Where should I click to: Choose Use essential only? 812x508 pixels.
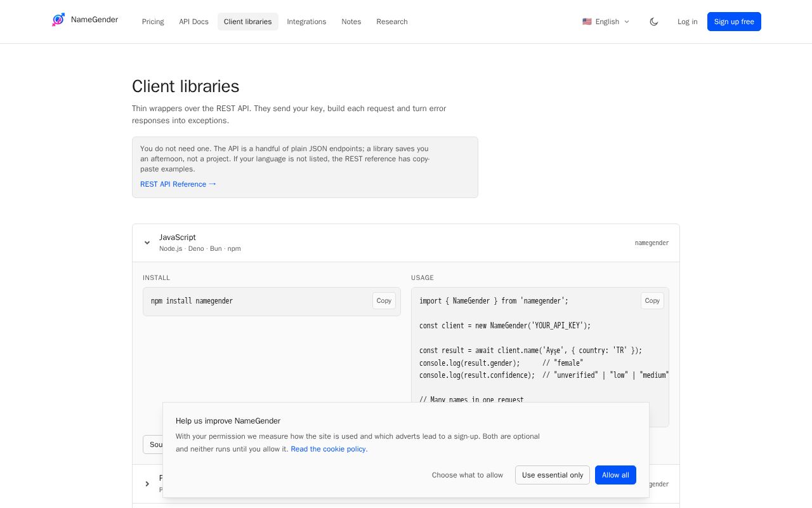(x=553, y=475)
